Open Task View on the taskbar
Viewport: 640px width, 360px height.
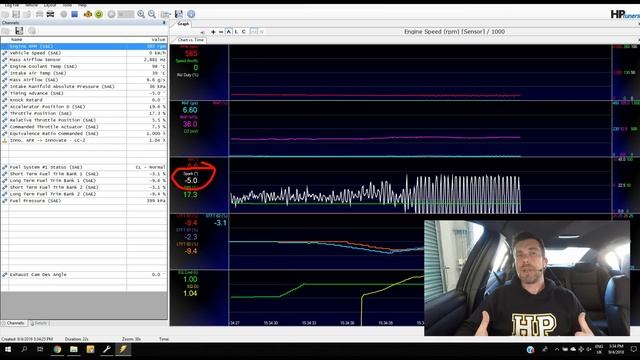[x=40, y=349]
